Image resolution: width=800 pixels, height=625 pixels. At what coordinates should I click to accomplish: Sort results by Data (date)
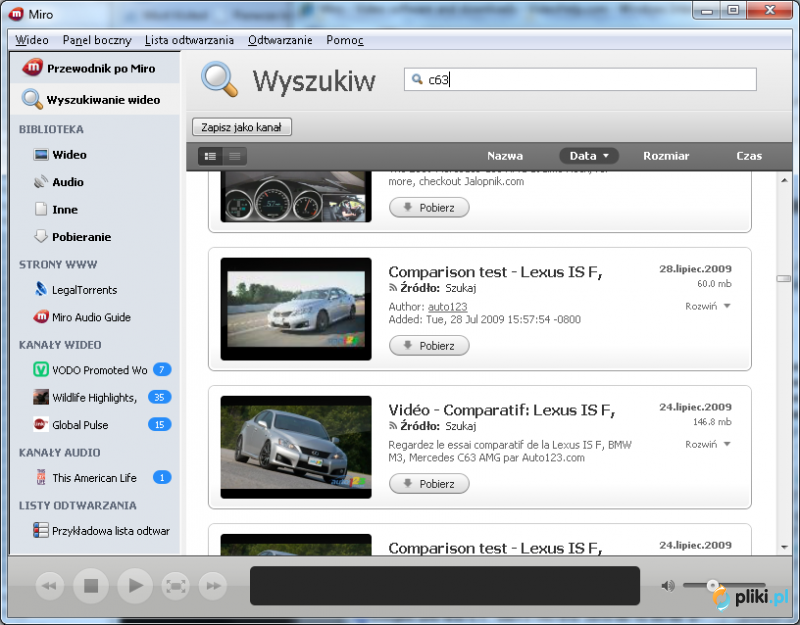coord(589,156)
